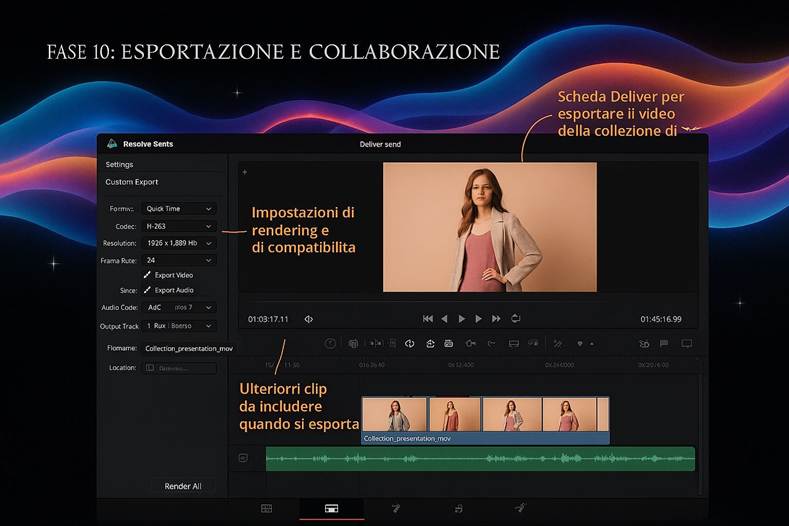Click the current timecode 01:03:17.11

point(268,319)
